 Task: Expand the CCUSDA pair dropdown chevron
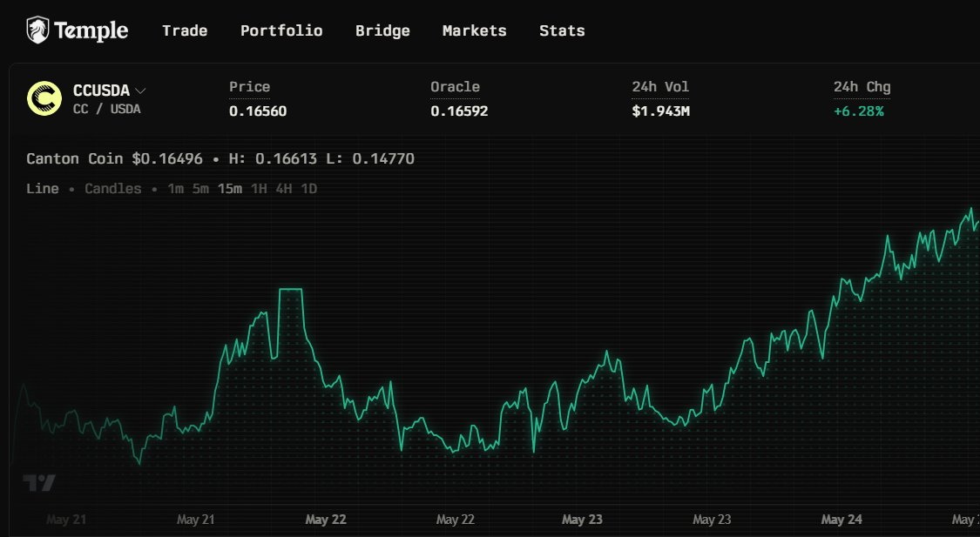pos(140,91)
